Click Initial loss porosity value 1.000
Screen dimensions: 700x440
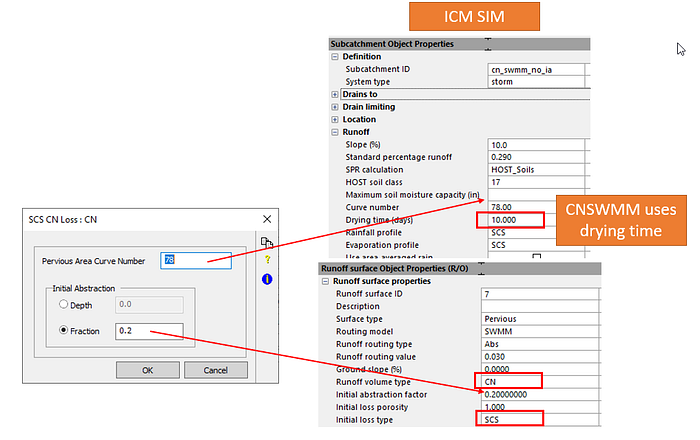540,407
